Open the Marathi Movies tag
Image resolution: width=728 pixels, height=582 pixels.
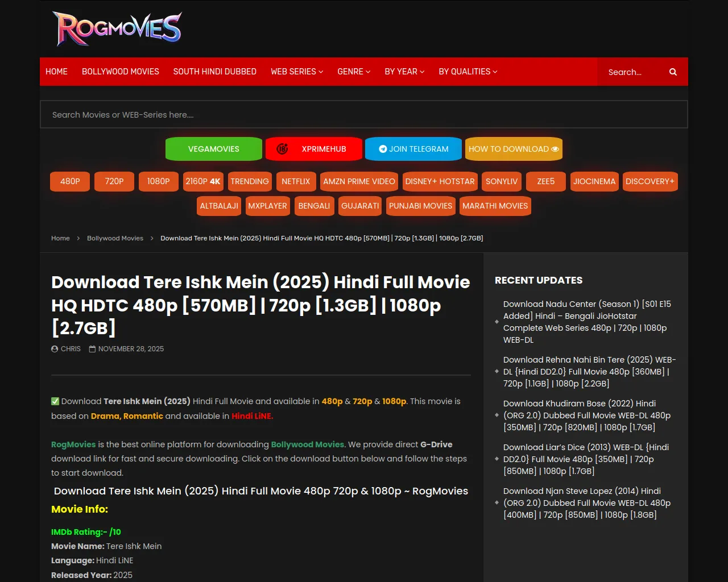tap(495, 206)
